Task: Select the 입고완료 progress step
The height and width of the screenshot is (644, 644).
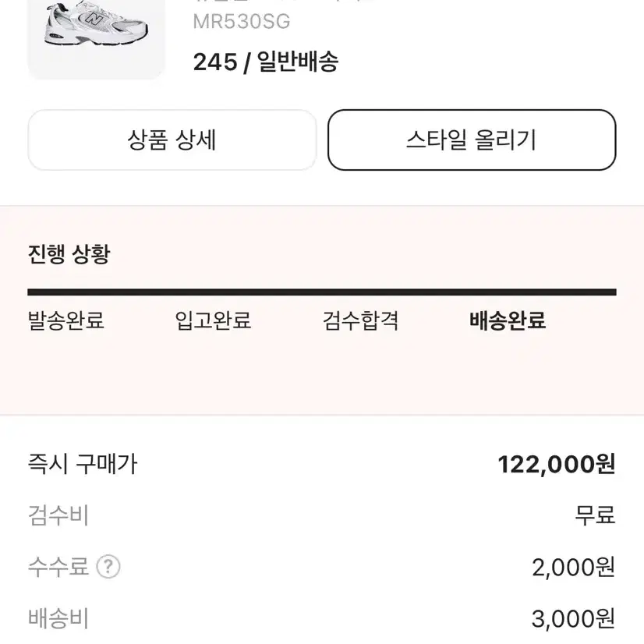Action: (x=213, y=320)
